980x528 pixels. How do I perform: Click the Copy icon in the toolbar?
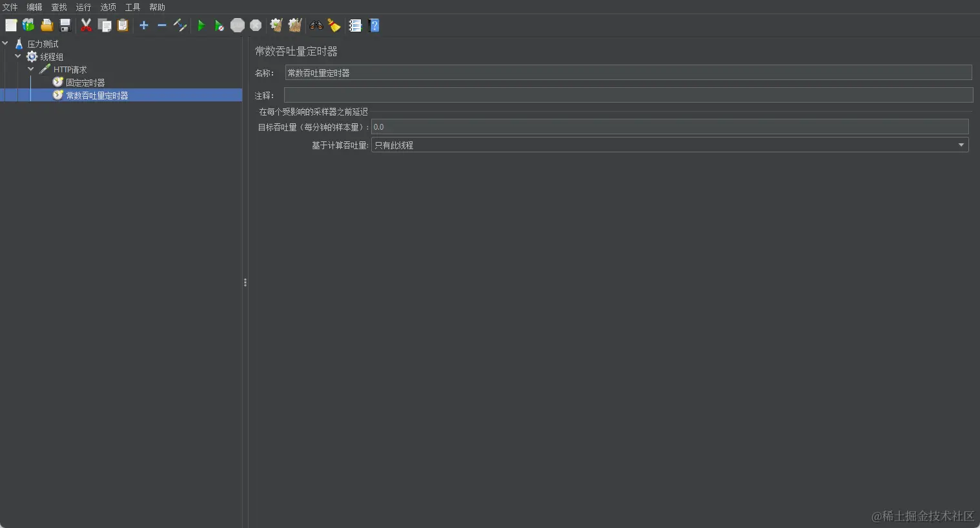coord(105,25)
